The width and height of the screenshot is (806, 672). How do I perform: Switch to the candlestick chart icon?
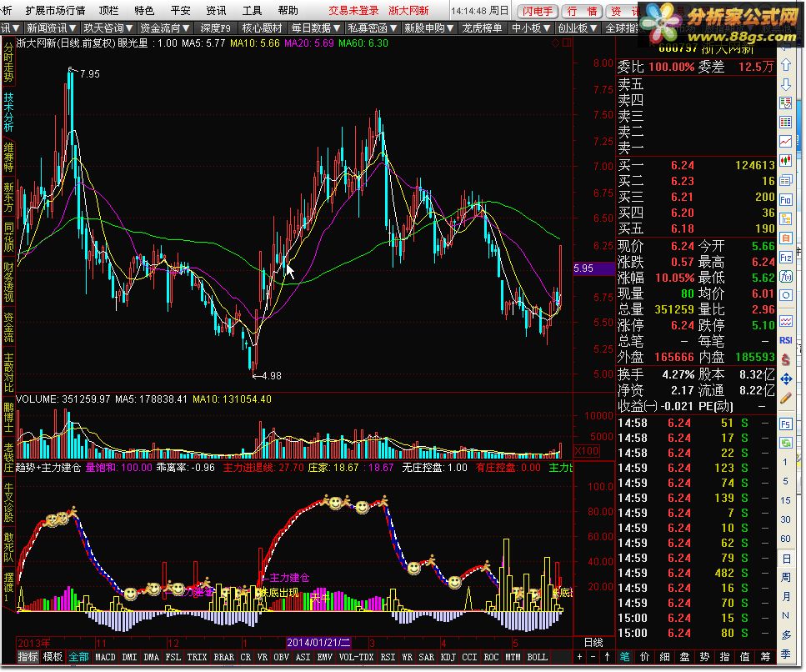pos(785,160)
